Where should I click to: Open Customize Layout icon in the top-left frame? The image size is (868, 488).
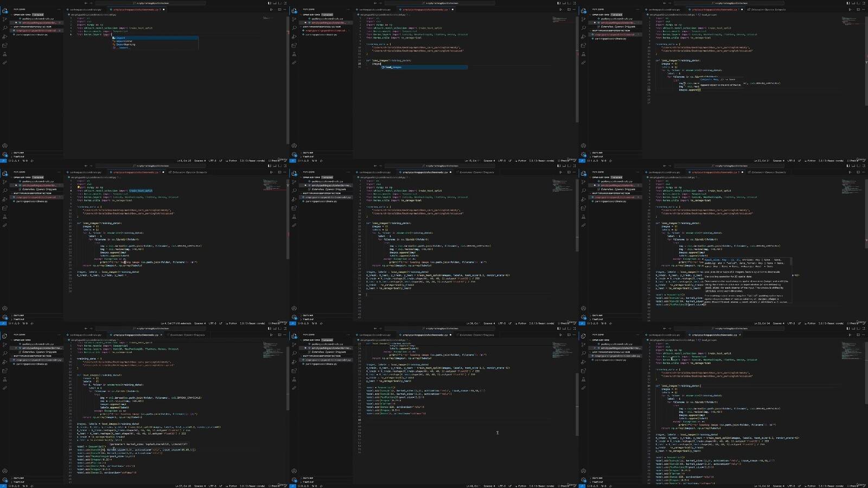click(x=285, y=3)
